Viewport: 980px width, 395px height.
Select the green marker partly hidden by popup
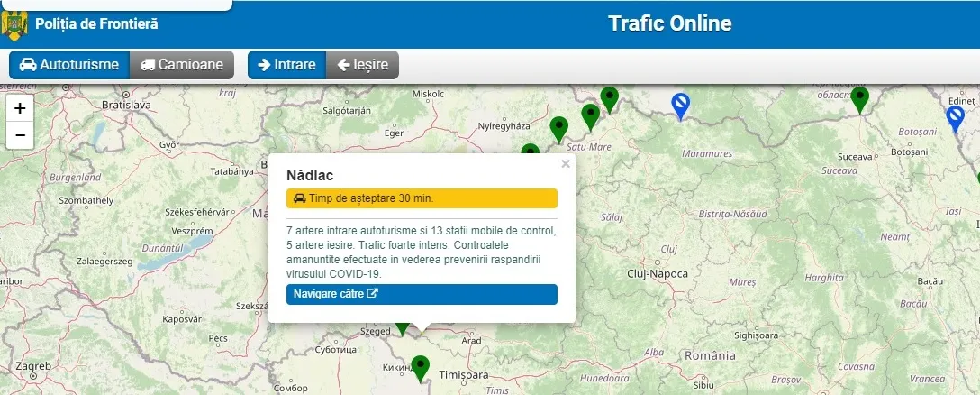[x=530, y=149]
